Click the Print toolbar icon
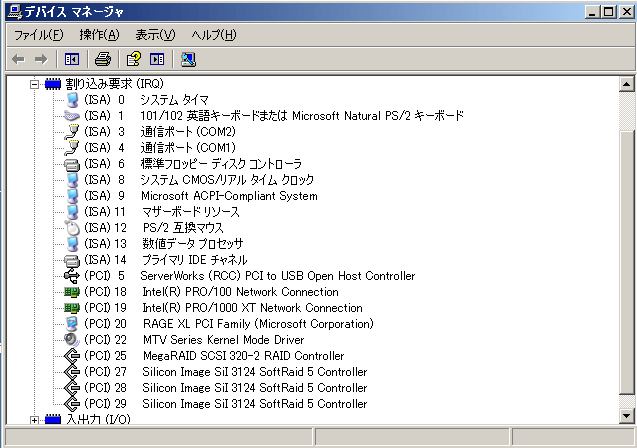Viewport: 637px width, 448px height. [103, 60]
